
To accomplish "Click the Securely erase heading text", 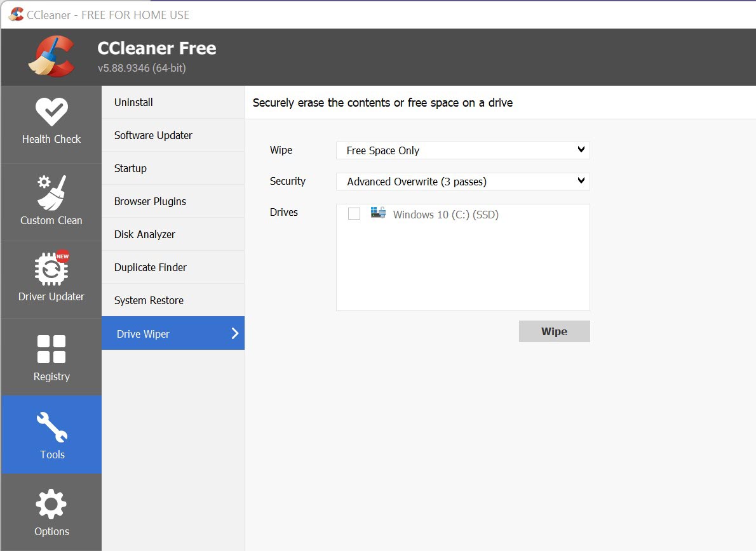I will click(x=382, y=103).
